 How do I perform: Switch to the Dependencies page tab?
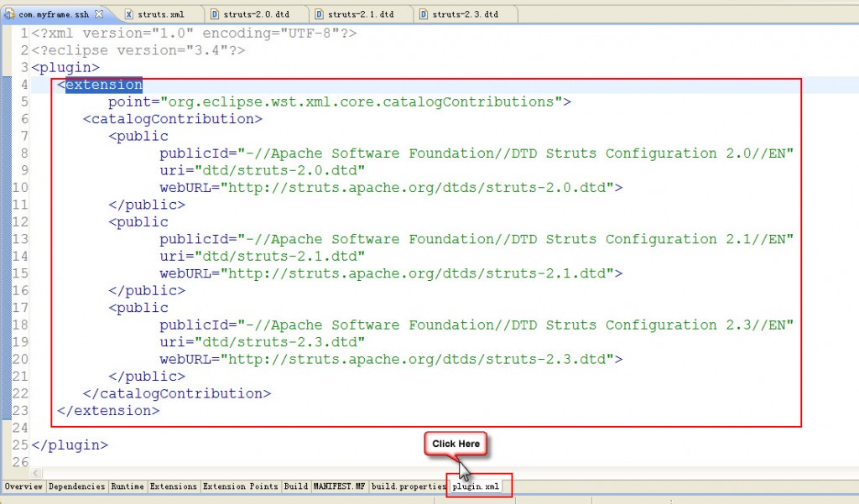[x=76, y=486]
